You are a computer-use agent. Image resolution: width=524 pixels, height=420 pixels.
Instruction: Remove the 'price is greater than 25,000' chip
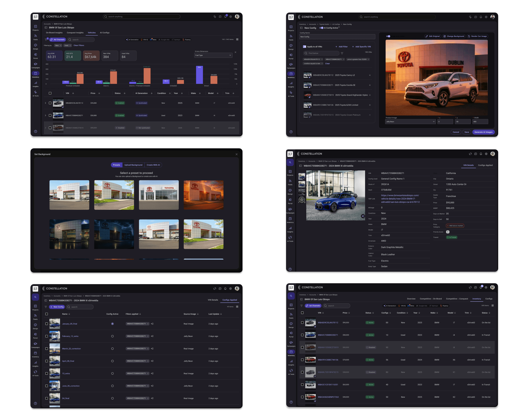coord(368,59)
